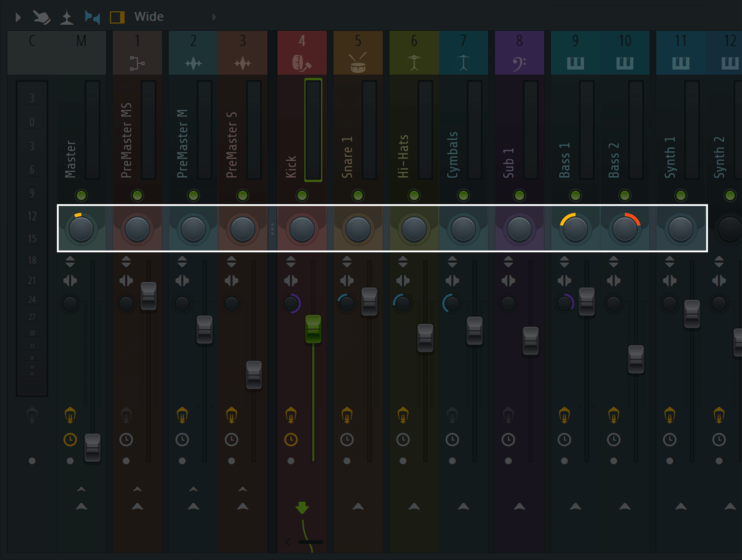Swap stereo channels on Kick track
Image resolution: width=742 pixels, height=560 pixels.
click(291, 281)
